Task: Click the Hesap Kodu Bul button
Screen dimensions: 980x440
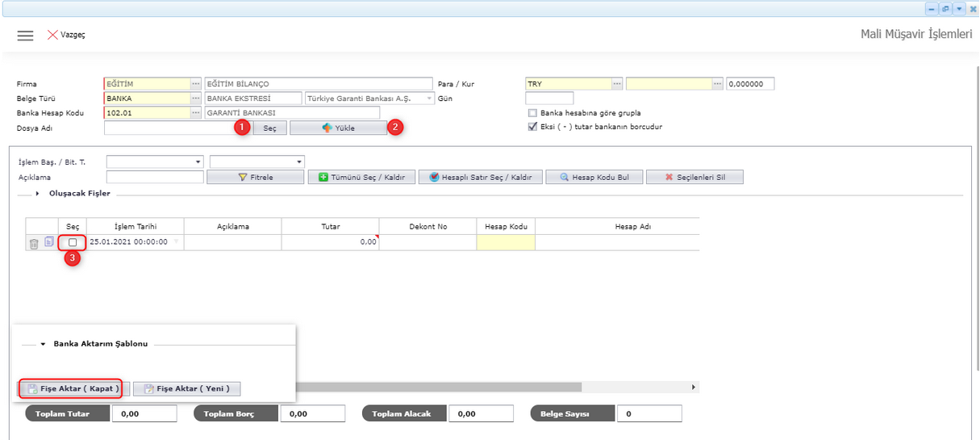Action: (594, 177)
